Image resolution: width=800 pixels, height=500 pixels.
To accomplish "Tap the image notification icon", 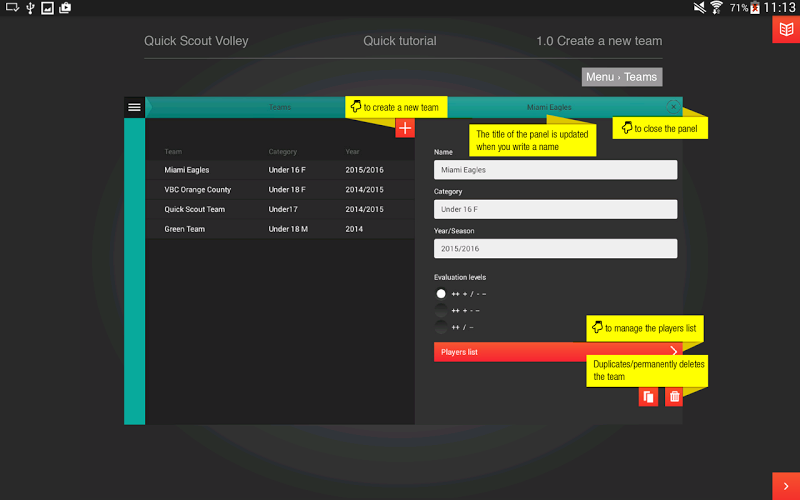I will [47, 8].
